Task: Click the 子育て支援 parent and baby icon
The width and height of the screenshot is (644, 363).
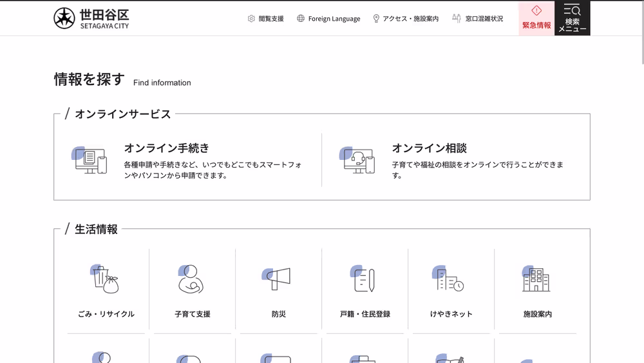Action: 191,279
